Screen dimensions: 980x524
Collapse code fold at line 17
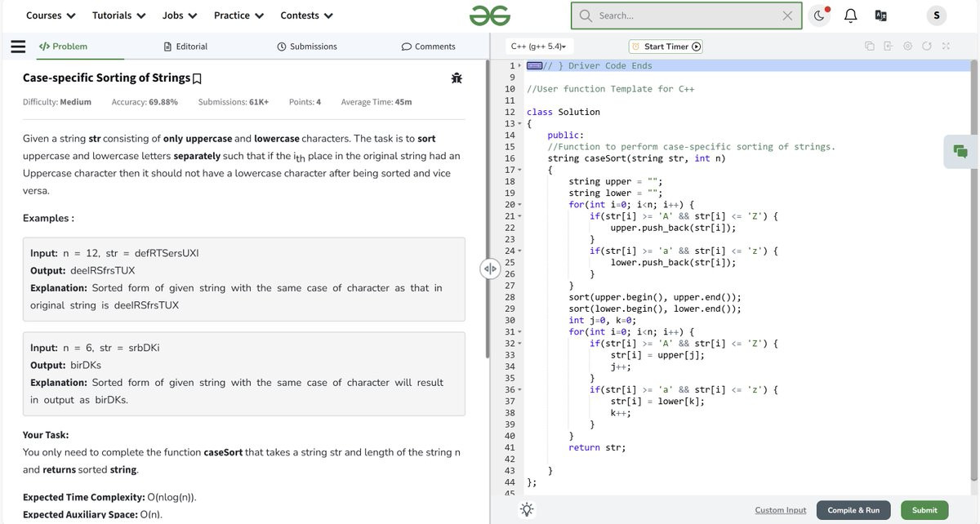(x=519, y=170)
